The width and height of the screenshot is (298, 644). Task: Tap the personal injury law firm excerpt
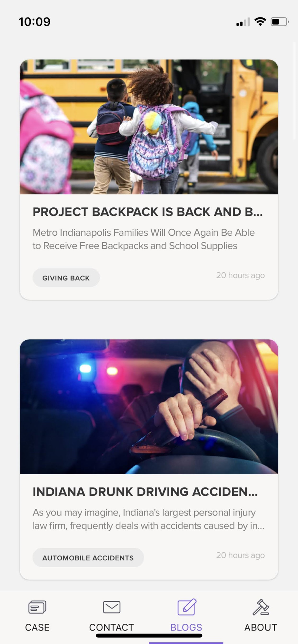[x=149, y=519]
